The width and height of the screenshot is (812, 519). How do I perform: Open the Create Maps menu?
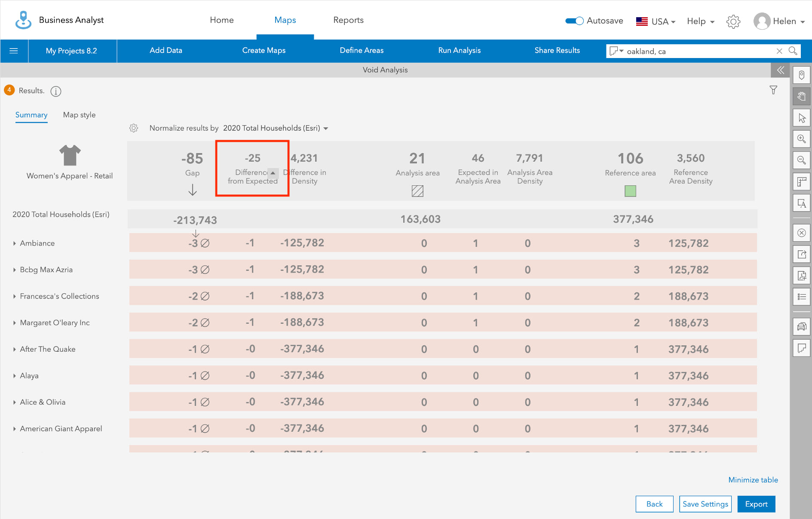(x=264, y=51)
